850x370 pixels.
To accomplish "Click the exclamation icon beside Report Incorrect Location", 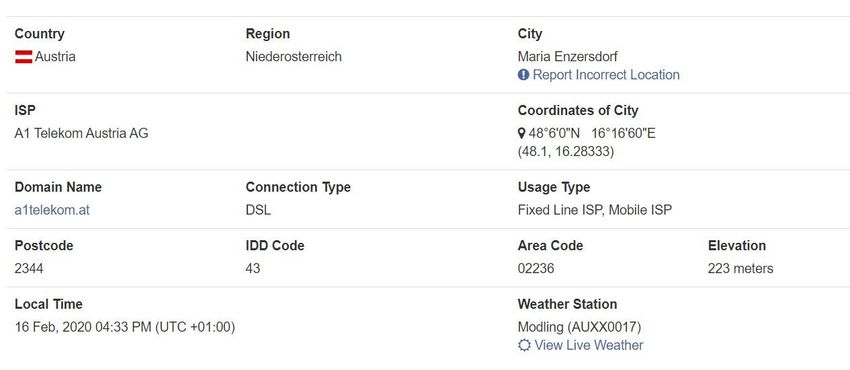I will coord(523,75).
